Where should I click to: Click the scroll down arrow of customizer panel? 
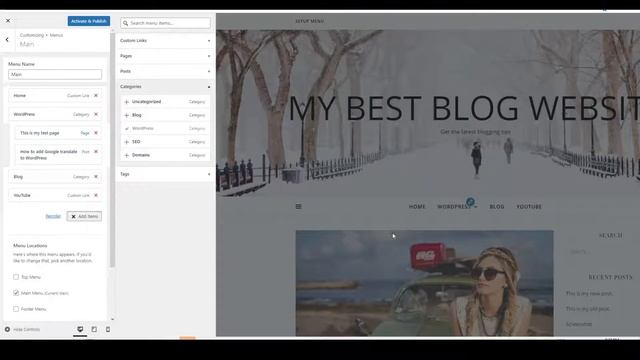click(x=112, y=320)
